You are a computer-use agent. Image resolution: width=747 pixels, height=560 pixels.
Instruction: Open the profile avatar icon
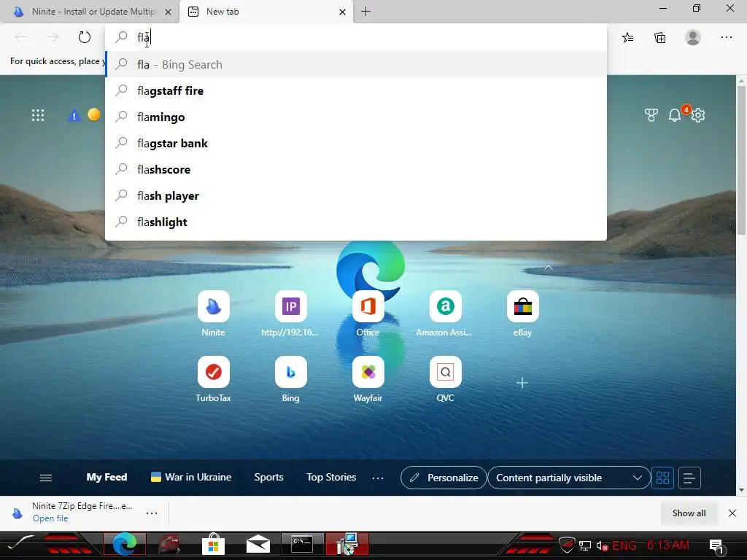click(693, 37)
